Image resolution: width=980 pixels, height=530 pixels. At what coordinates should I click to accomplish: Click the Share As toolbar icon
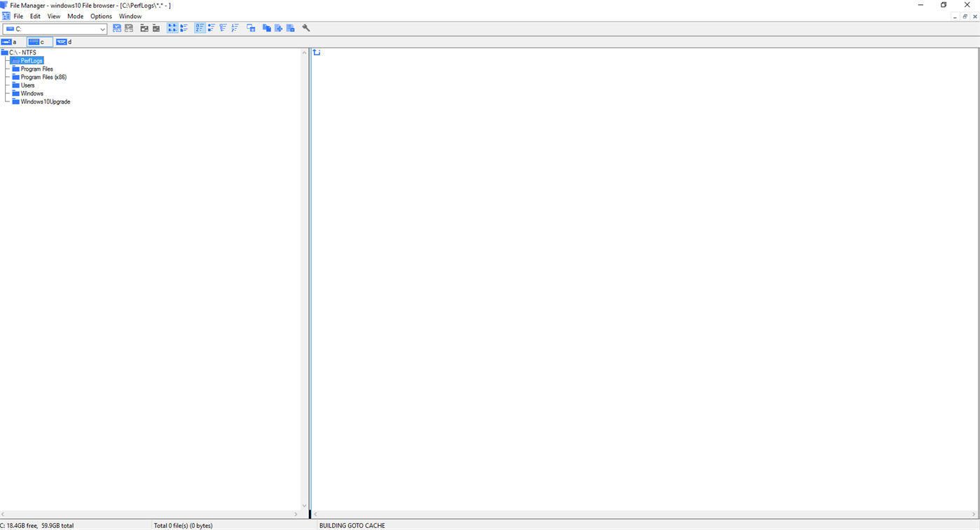(x=144, y=28)
